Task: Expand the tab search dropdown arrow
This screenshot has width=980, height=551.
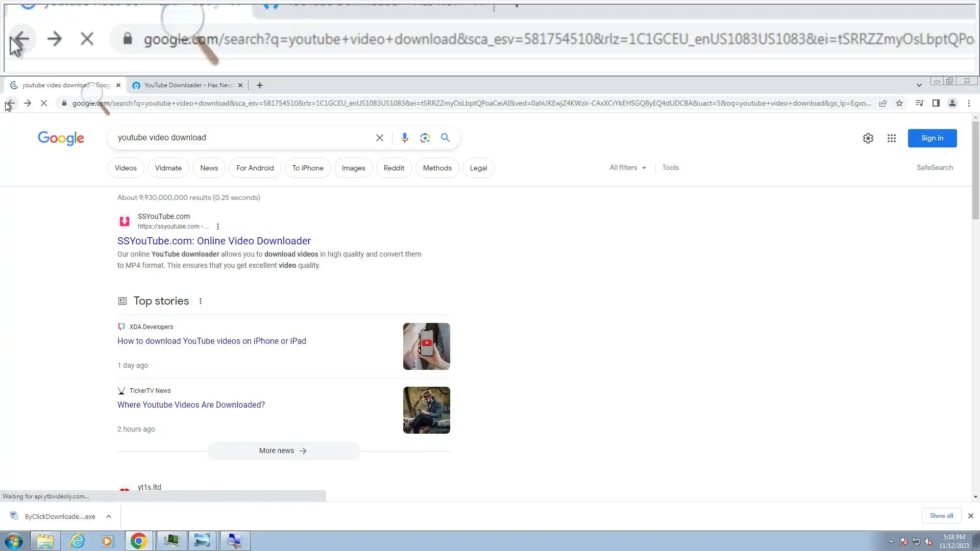Action: click(x=919, y=85)
